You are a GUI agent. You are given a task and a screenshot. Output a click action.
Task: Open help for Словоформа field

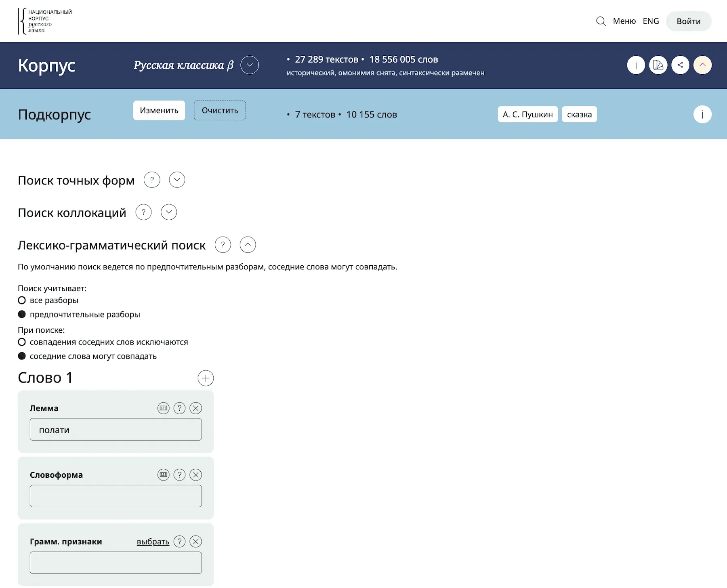[179, 475]
